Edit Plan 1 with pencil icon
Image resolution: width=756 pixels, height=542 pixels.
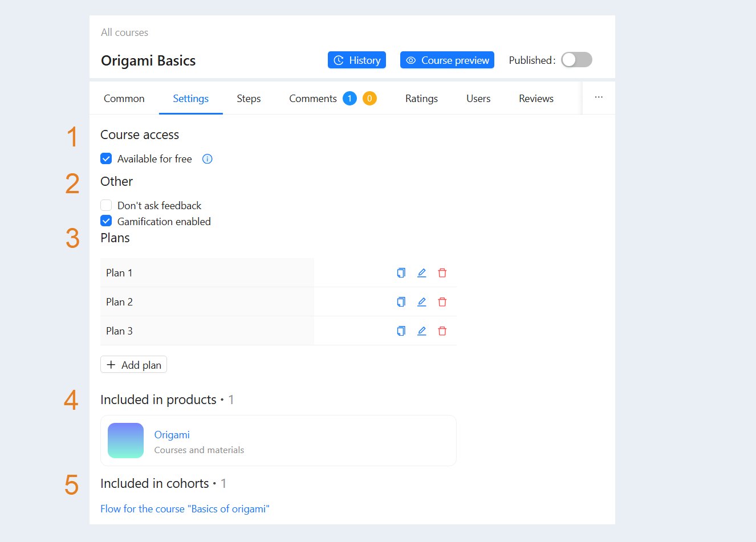pos(422,273)
